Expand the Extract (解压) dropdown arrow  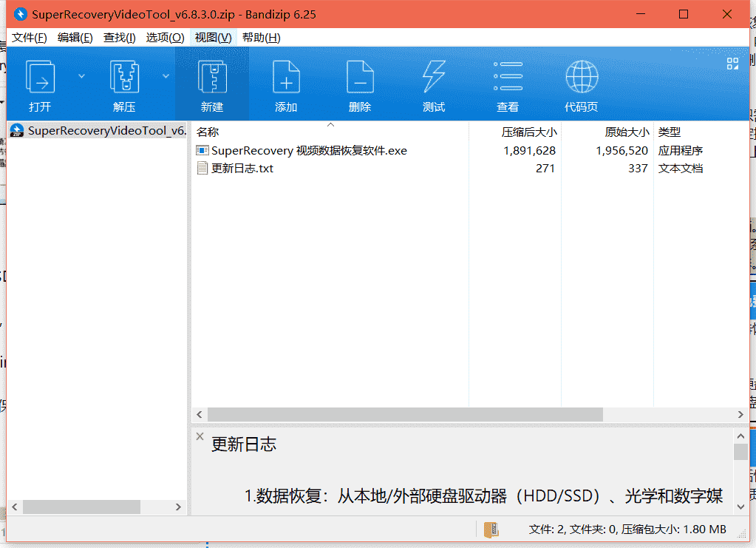[166, 76]
